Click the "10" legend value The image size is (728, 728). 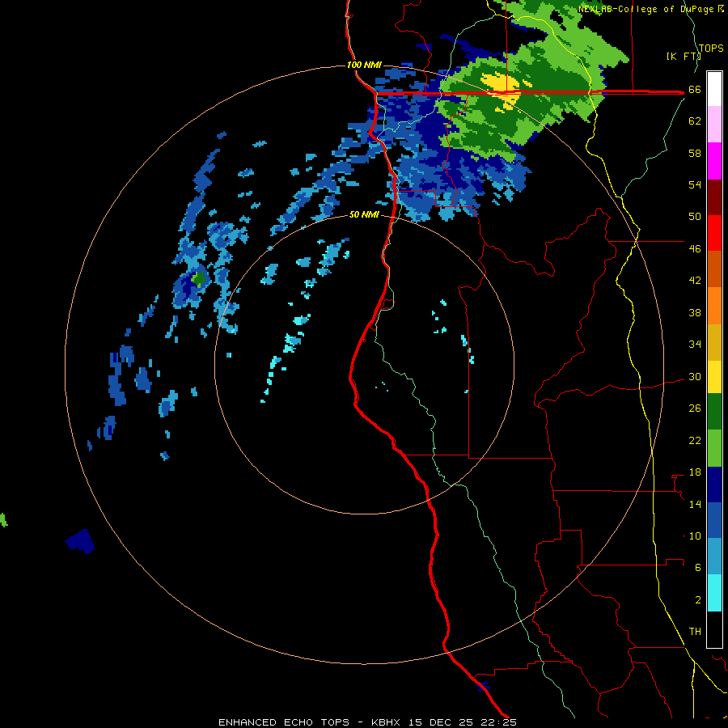695,535
